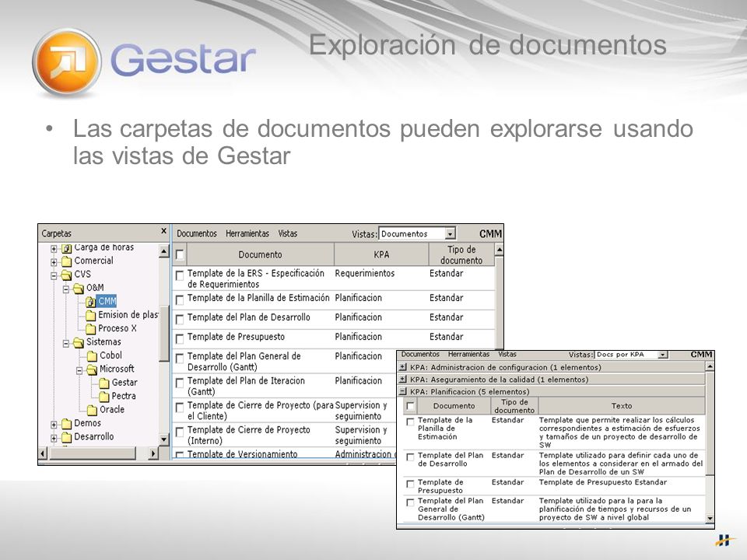Collapse the CVS folder node

(54, 275)
